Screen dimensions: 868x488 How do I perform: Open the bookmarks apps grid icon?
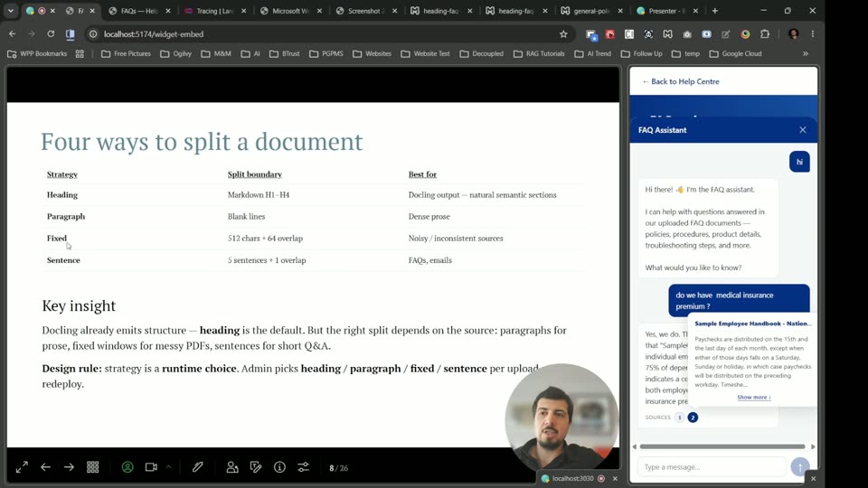[80, 53]
